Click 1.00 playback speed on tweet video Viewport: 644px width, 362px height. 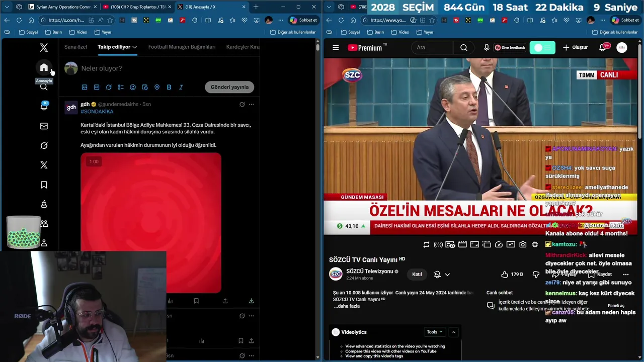coord(94,161)
